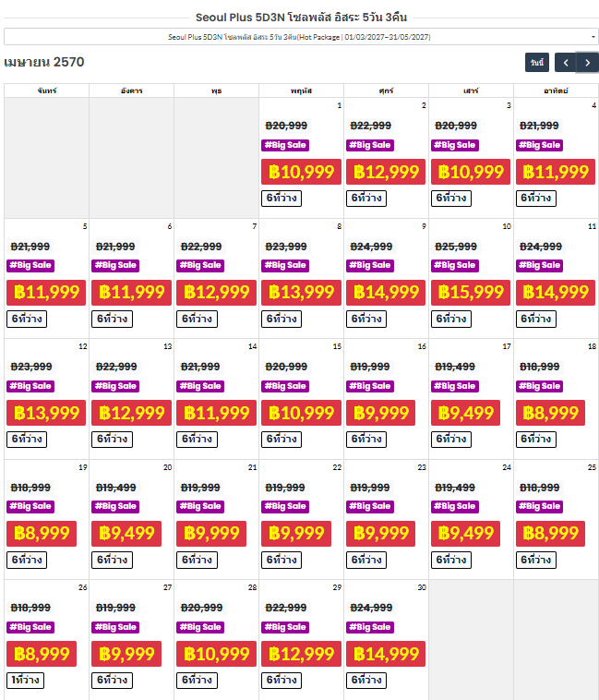The image size is (599, 700).
Task: Choose the ฿12,999 price on April 7
Action: tap(216, 293)
